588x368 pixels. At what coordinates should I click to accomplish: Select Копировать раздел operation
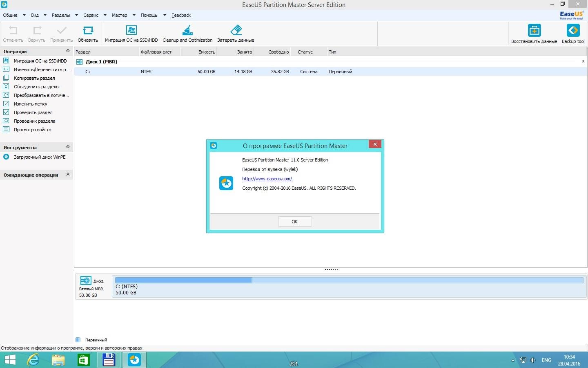(34, 78)
